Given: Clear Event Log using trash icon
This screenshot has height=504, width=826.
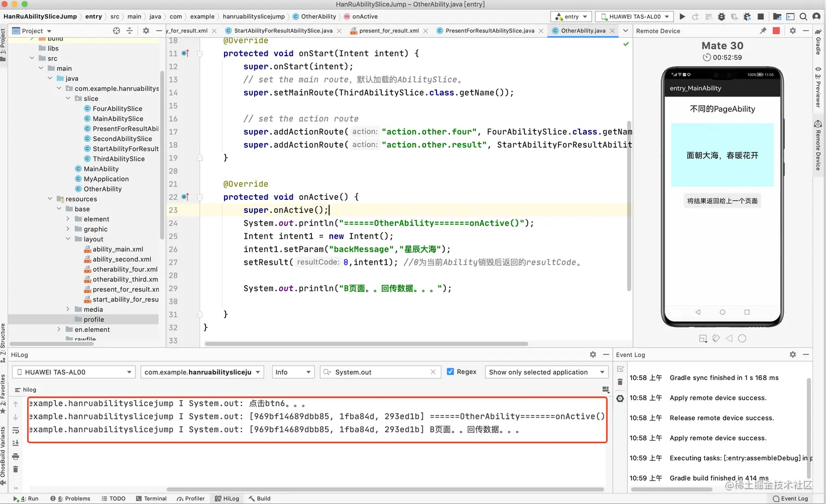Looking at the screenshot, I should tap(620, 382).
